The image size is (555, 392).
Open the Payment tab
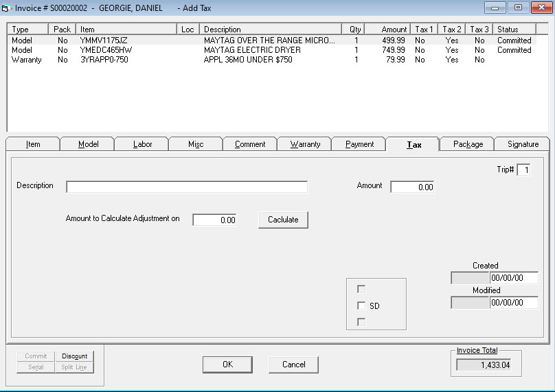[359, 144]
